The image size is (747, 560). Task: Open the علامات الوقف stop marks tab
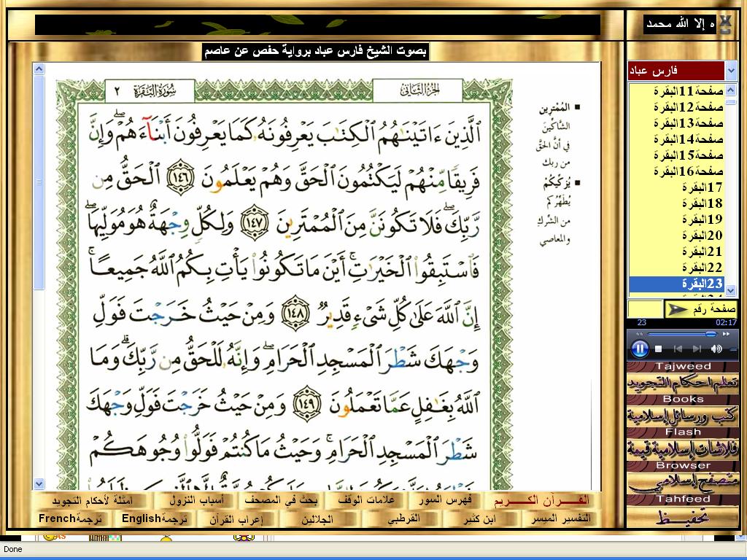click(x=366, y=500)
